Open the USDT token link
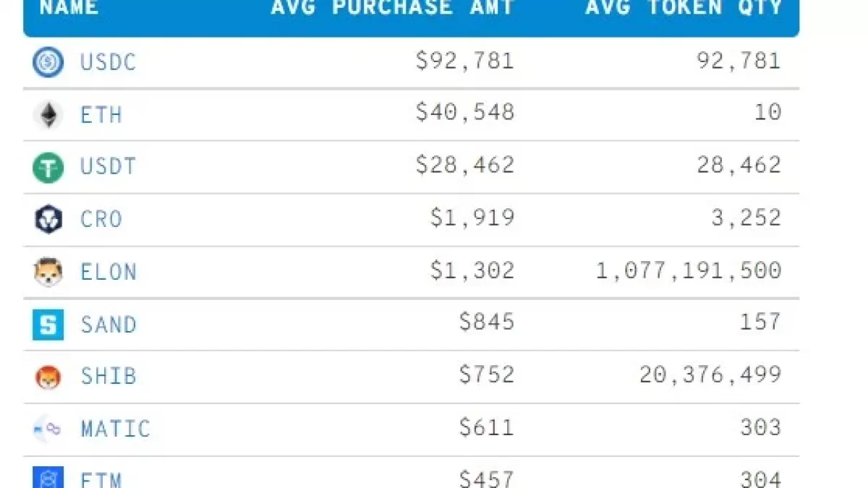Image resolution: width=868 pixels, height=488 pixels. click(x=108, y=167)
